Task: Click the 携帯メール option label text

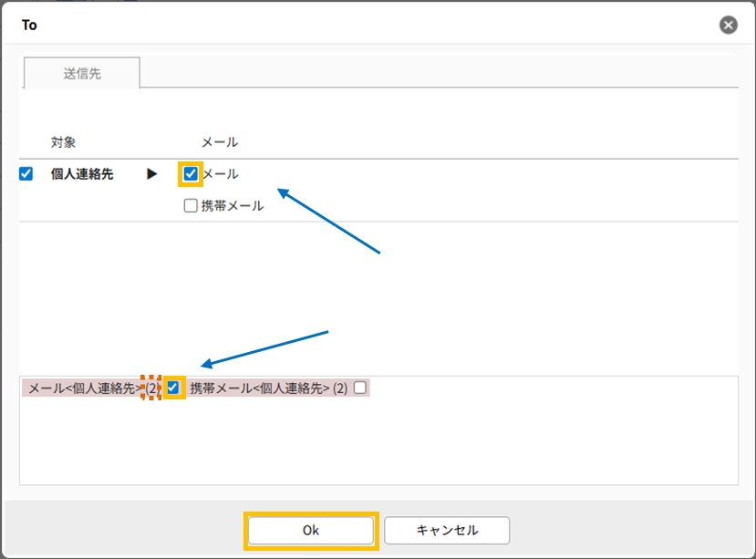Action: pyautogui.click(x=233, y=206)
